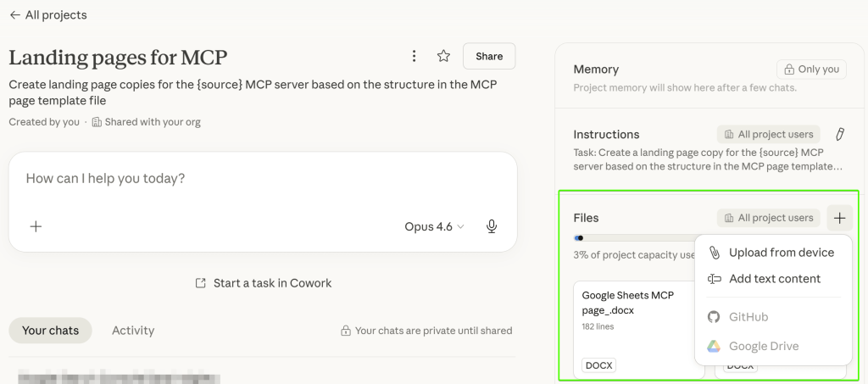Click the project capacity progress bar
The width and height of the screenshot is (868, 384).
tap(634, 238)
